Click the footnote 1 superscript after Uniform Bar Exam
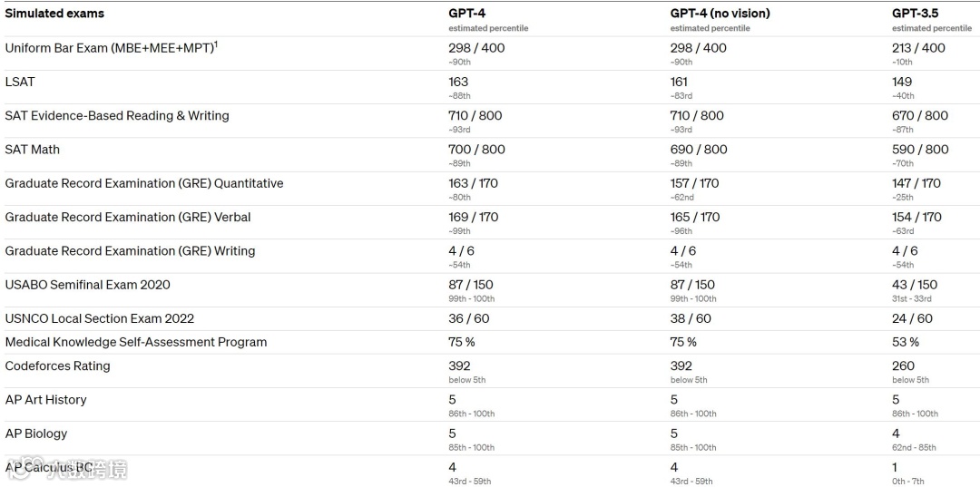Viewport: 980px width, 487px height. click(x=215, y=44)
